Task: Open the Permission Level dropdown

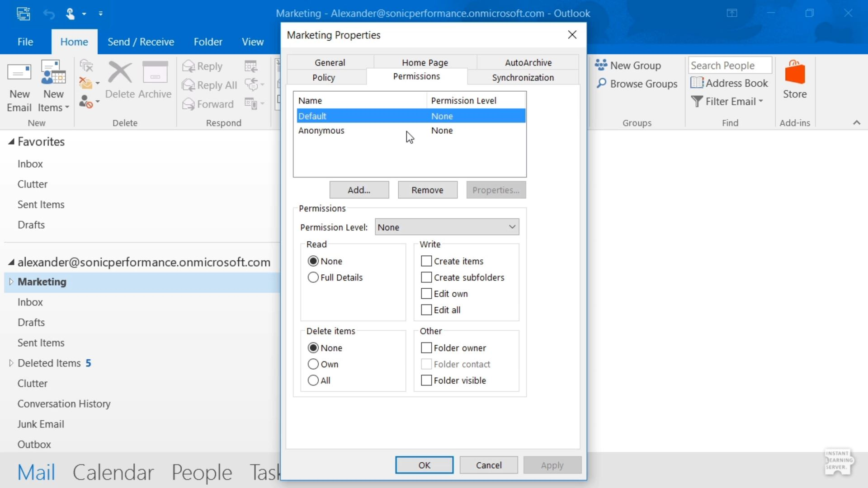Action: [511, 227]
